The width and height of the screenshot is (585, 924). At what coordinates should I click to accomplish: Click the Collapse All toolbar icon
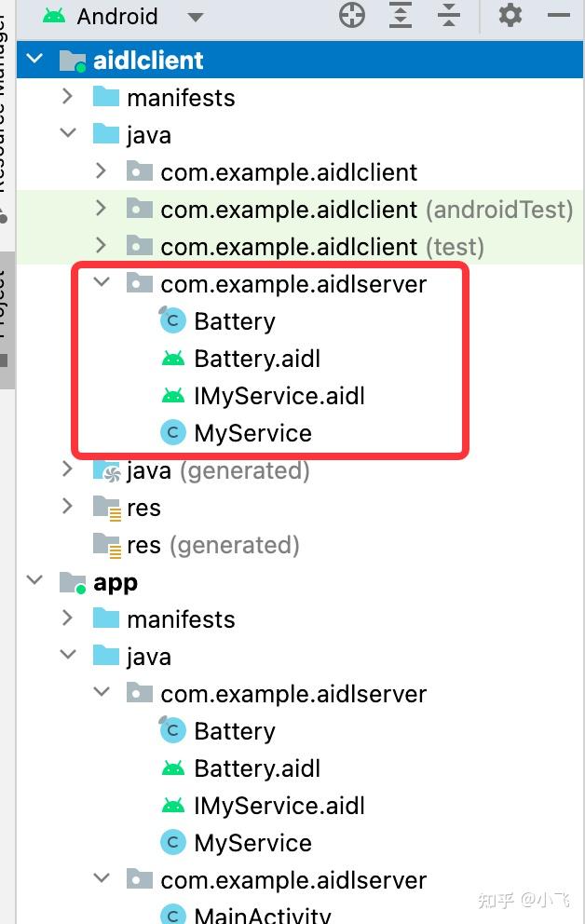click(x=449, y=16)
